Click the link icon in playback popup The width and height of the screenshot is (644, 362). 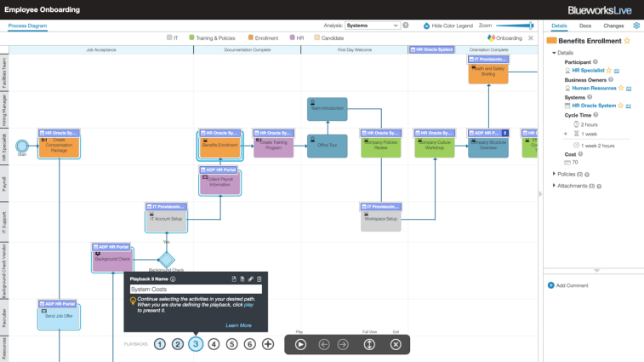[x=250, y=279]
